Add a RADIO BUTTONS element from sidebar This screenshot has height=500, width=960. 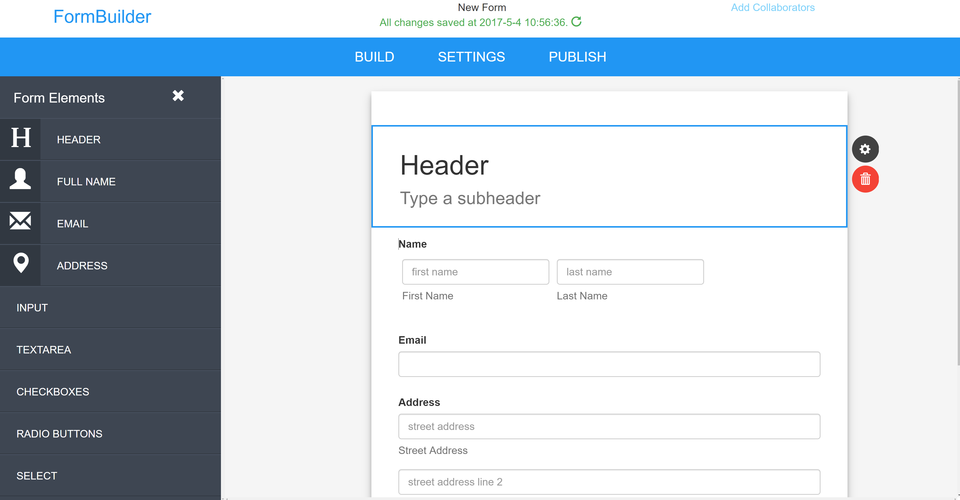[59, 434]
